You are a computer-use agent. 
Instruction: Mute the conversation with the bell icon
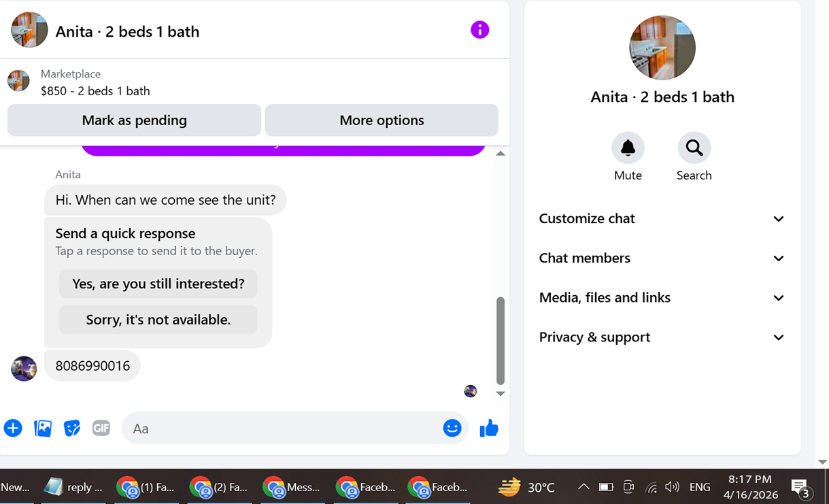[628, 148]
